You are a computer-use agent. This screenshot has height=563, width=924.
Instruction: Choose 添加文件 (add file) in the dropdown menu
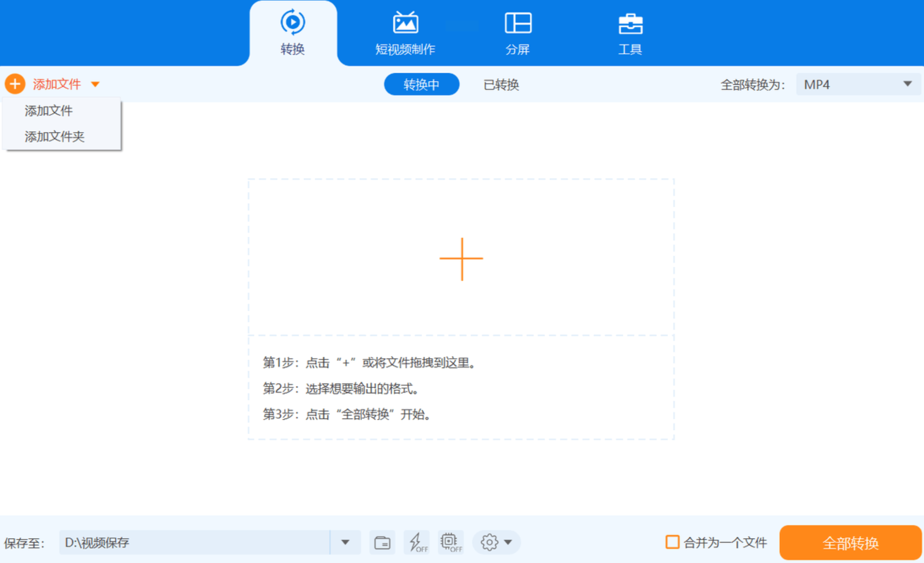[49, 111]
